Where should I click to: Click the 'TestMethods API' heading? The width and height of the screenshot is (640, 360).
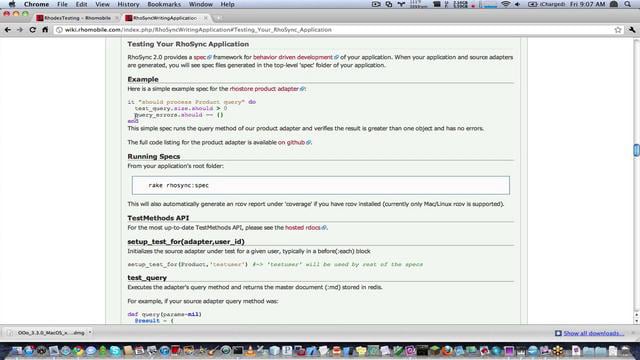pos(158,218)
